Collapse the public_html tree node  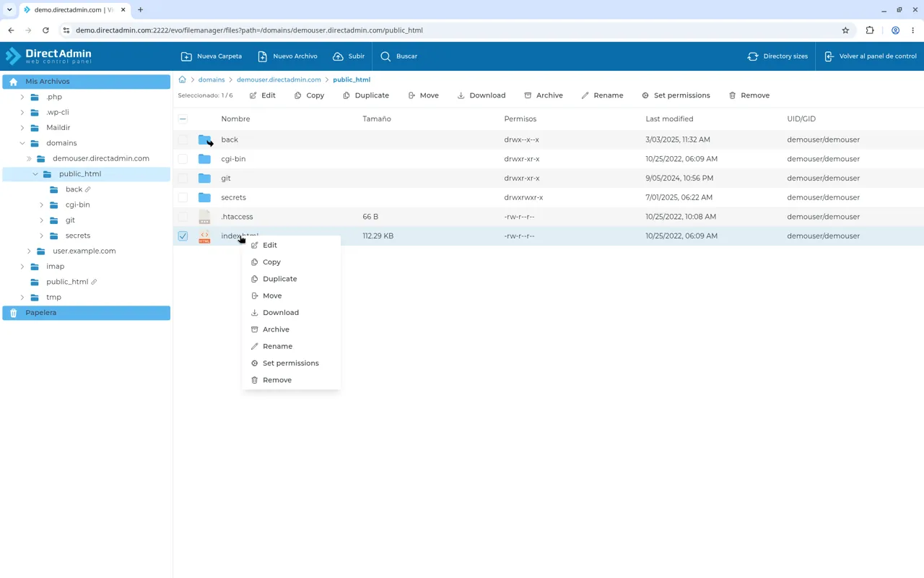[x=35, y=174]
